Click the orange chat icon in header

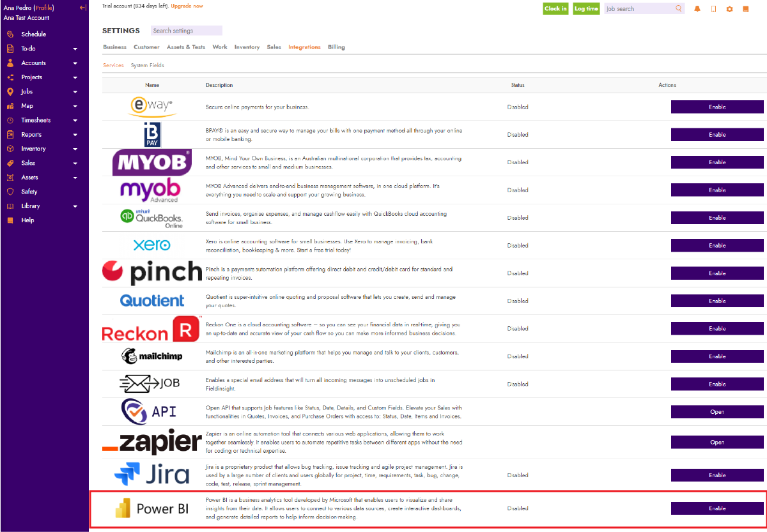coord(745,9)
